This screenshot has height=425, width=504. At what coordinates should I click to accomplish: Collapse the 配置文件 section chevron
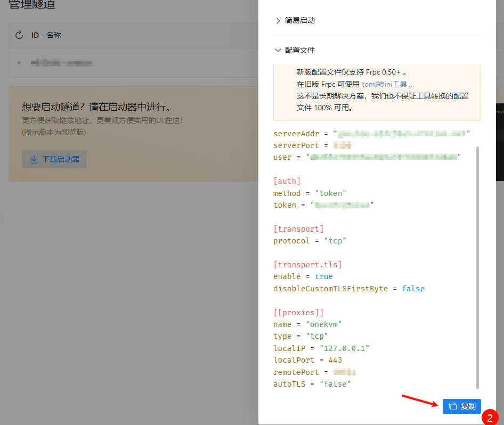point(278,50)
